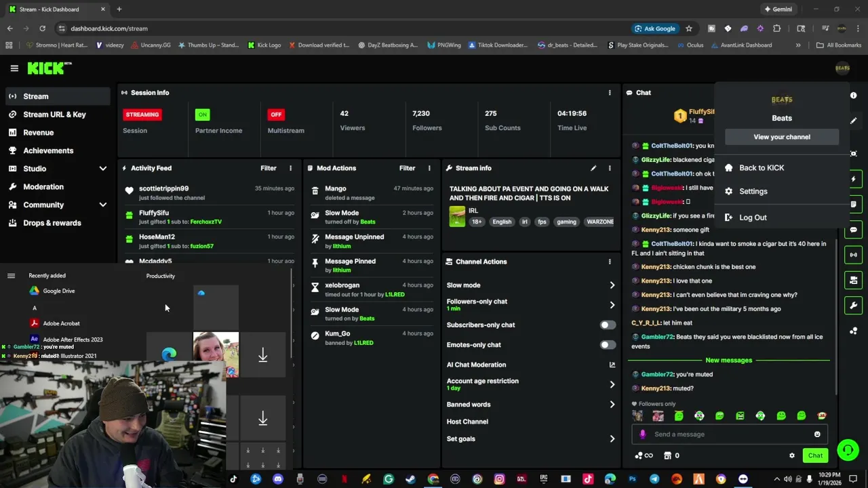Open Instagram from the taskbar
The height and width of the screenshot is (488, 868).
click(499, 479)
